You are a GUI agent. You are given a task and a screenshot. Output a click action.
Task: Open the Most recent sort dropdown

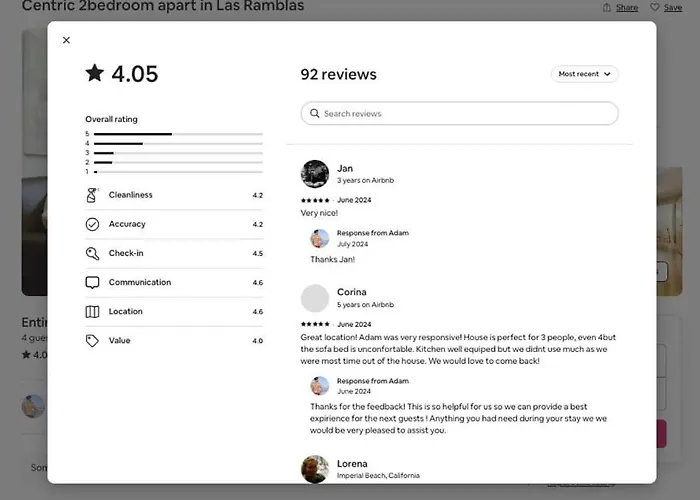coord(584,74)
